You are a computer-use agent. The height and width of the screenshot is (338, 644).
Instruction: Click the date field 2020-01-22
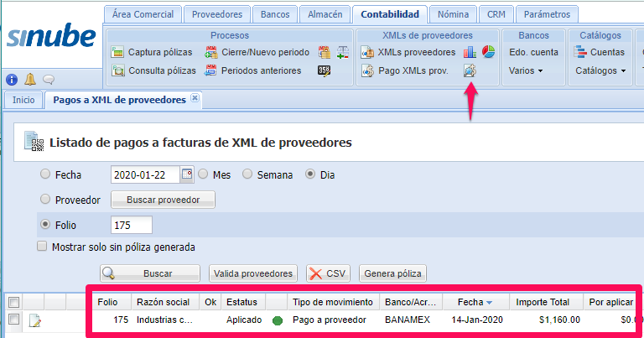tap(145, 175)
